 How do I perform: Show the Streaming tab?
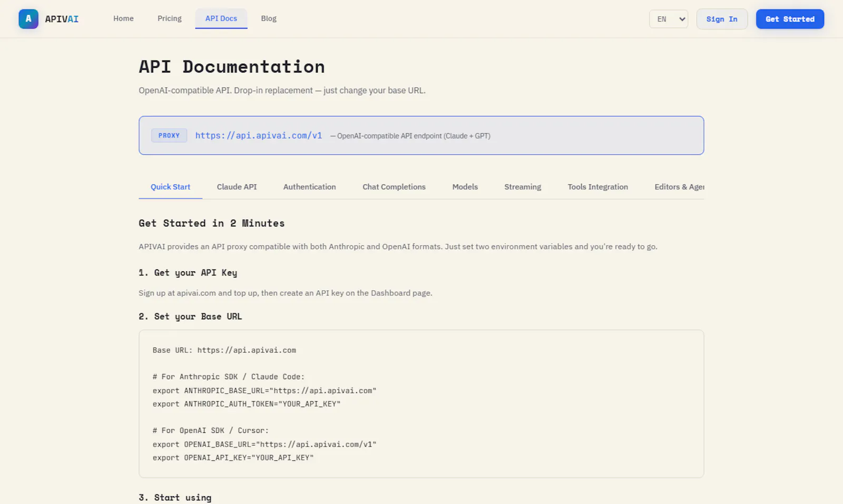coord(523,187)
